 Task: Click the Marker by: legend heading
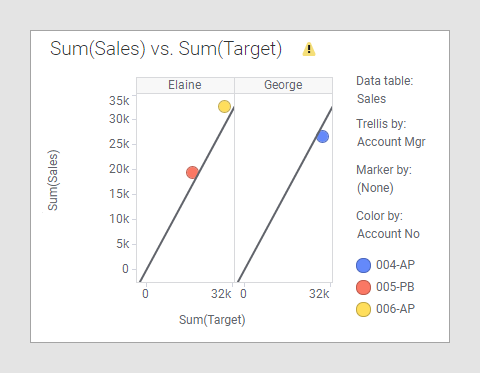click(384, 170)
